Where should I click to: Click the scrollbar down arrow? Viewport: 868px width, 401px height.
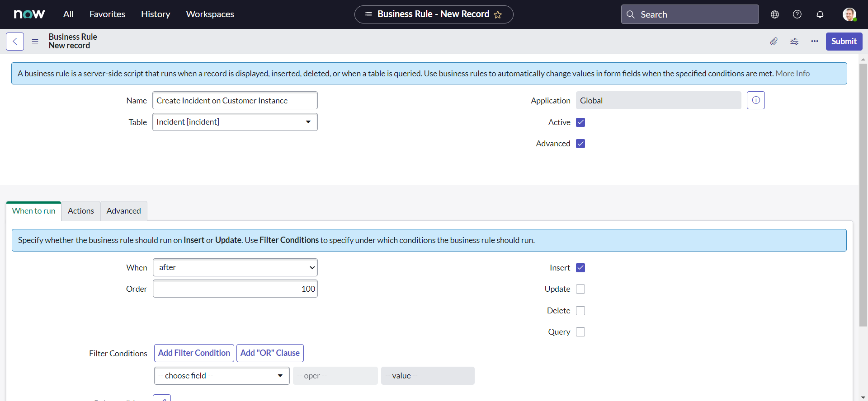[863, 397]
